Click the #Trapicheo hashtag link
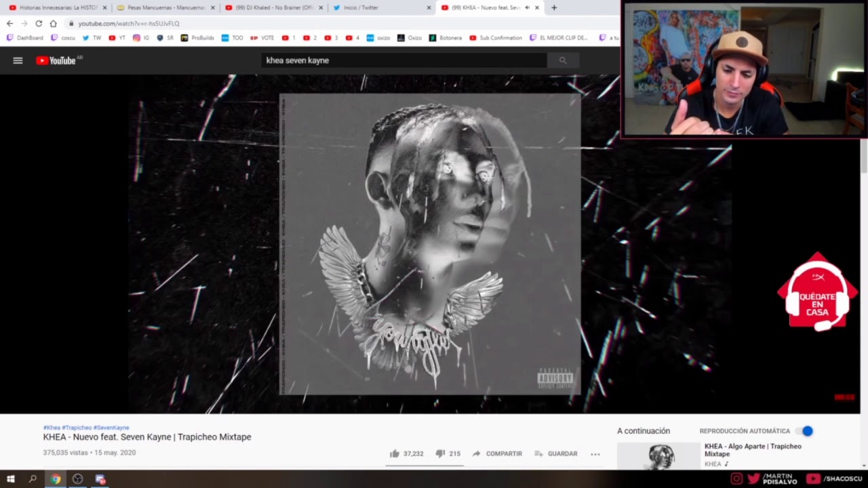868x488 pixels. click(77, 428)
